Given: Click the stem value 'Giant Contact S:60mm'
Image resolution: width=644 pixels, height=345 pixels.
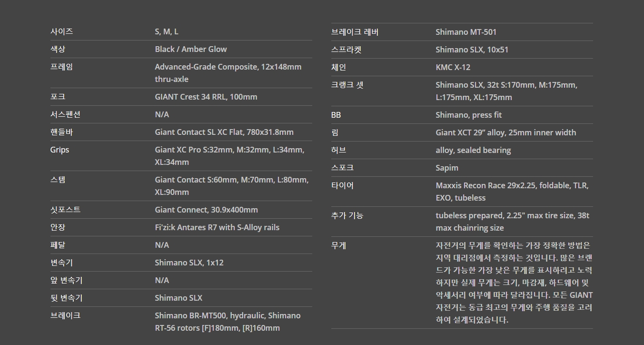Looking at the screenshot, I should click(196, 180).
